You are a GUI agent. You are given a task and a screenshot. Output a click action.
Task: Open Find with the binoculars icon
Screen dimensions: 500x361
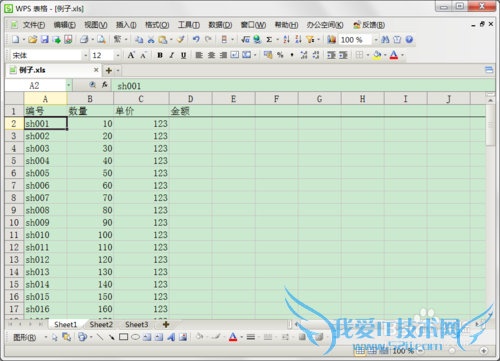pyautogui.click(x=385, y=39)
